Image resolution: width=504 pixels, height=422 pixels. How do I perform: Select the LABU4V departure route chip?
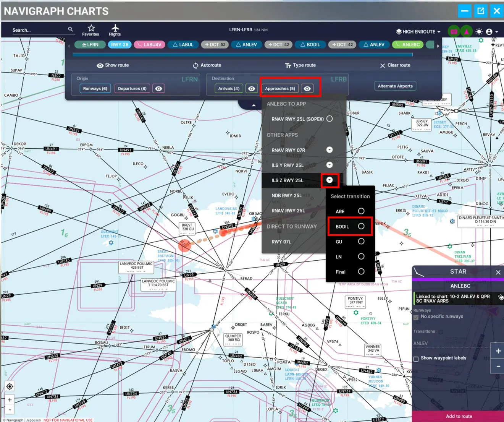149,45
